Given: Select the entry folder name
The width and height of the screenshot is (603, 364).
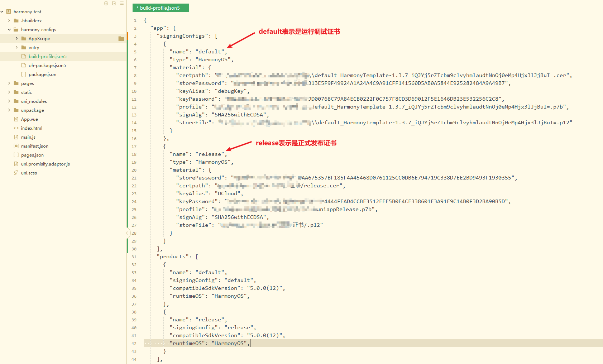Looking at the screenshot, I should click(x=34, y=48).
